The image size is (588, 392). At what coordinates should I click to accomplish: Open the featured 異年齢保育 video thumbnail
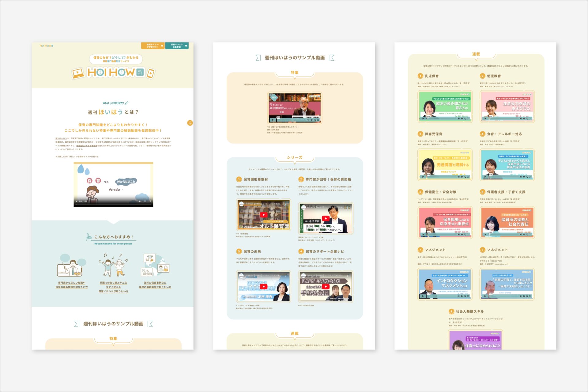click(295, 108)
